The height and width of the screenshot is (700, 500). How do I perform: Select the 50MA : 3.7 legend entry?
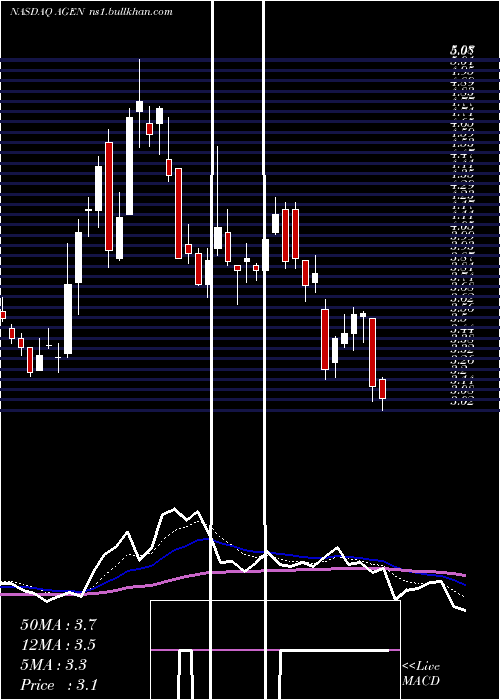click(58, 625)
